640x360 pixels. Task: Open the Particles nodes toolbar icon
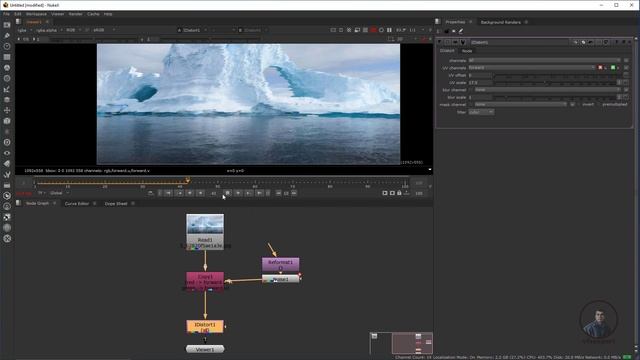click(7, 132)
